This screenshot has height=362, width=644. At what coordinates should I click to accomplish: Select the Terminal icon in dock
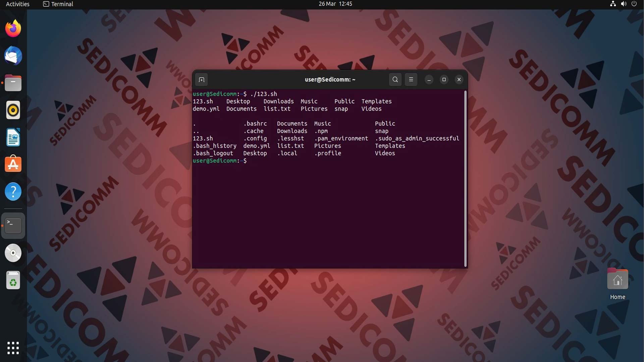coord(13,226)
